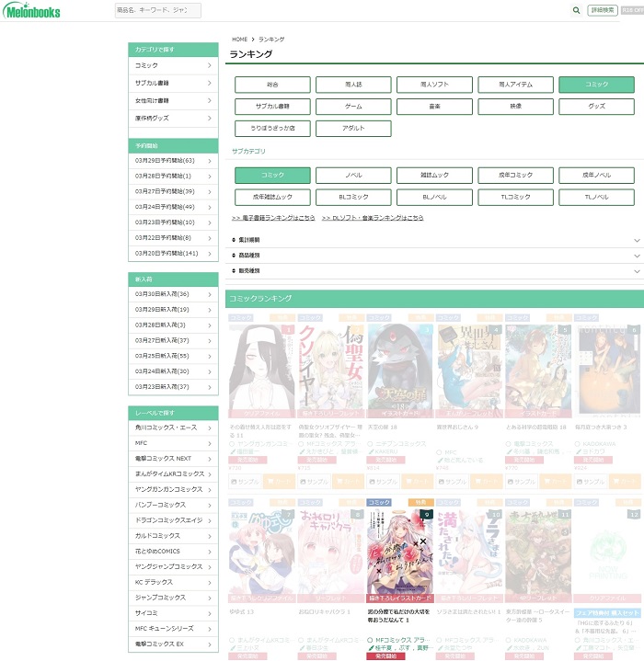Viewport: 644px width, 661px height.
Task: Open the 天空の扉 18 title link
Action: (x=383, y=427)
